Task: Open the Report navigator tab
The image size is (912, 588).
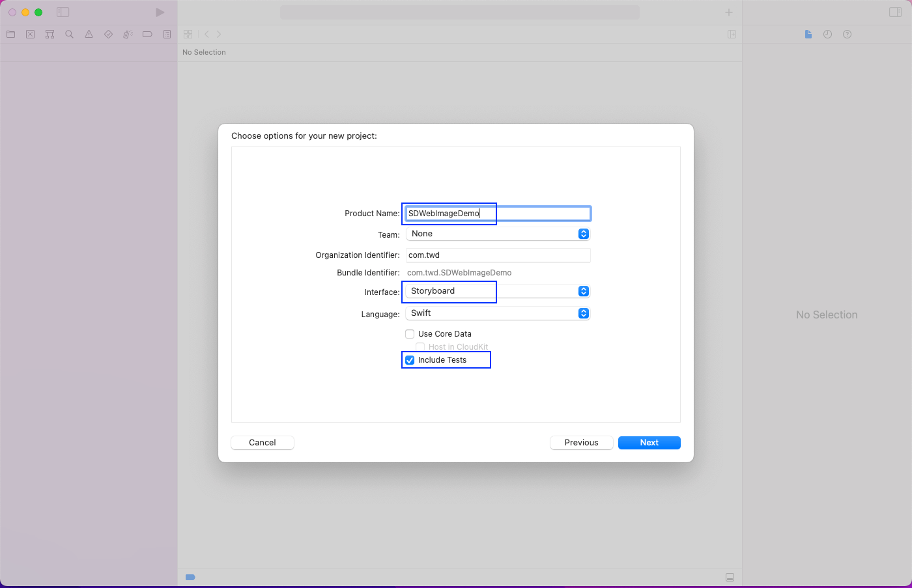Action: 167,35
